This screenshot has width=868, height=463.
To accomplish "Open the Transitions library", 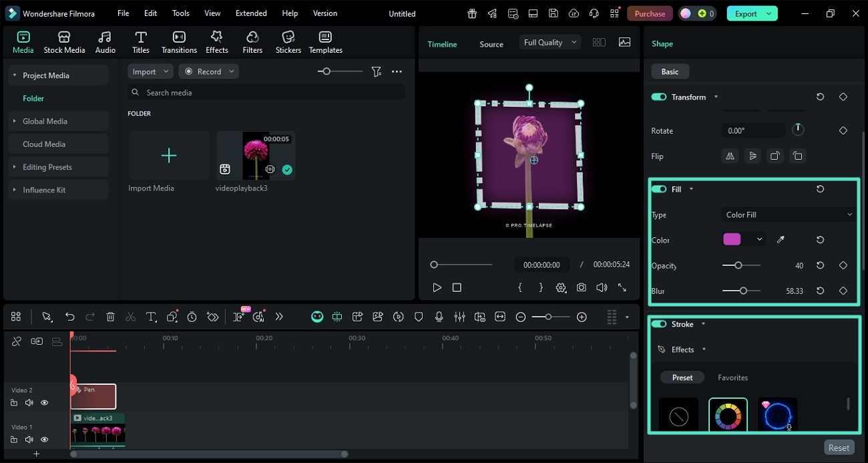I will point(179,42).
